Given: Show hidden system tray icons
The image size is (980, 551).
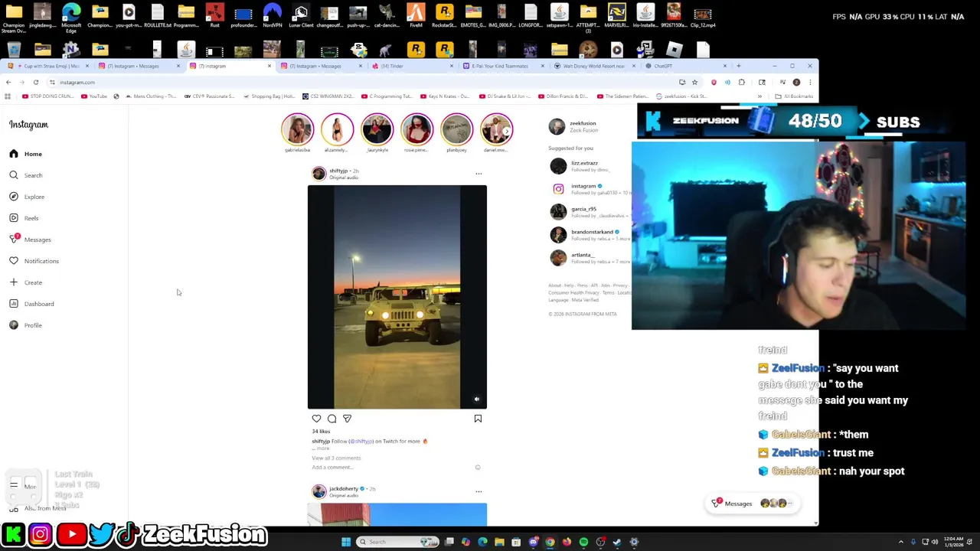Looking at the screenshot, I should pyautogui.click(x=901, y=542).
